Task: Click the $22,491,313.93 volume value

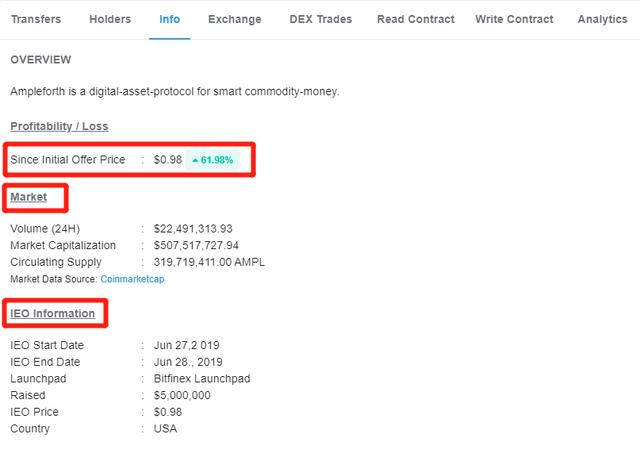Action: tap(193, 228)
